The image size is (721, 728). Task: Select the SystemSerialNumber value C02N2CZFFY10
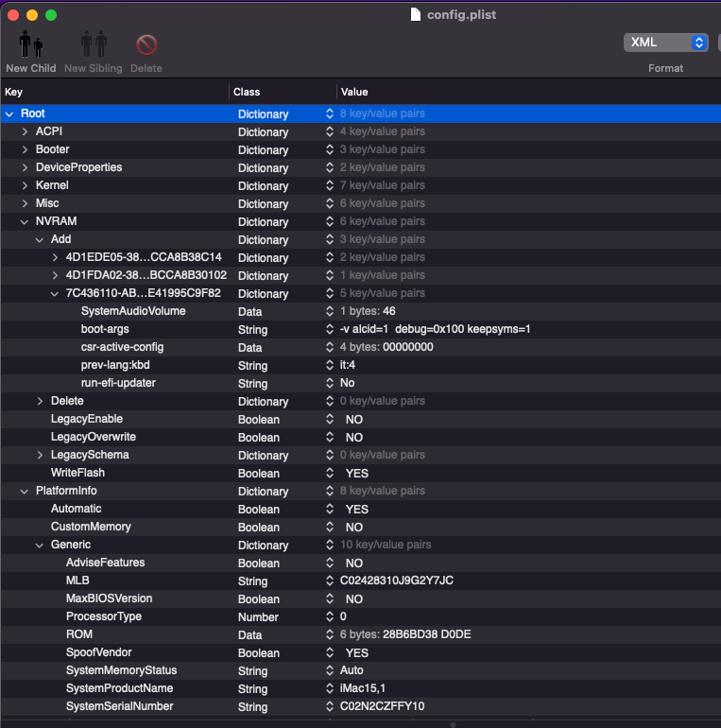382,706
